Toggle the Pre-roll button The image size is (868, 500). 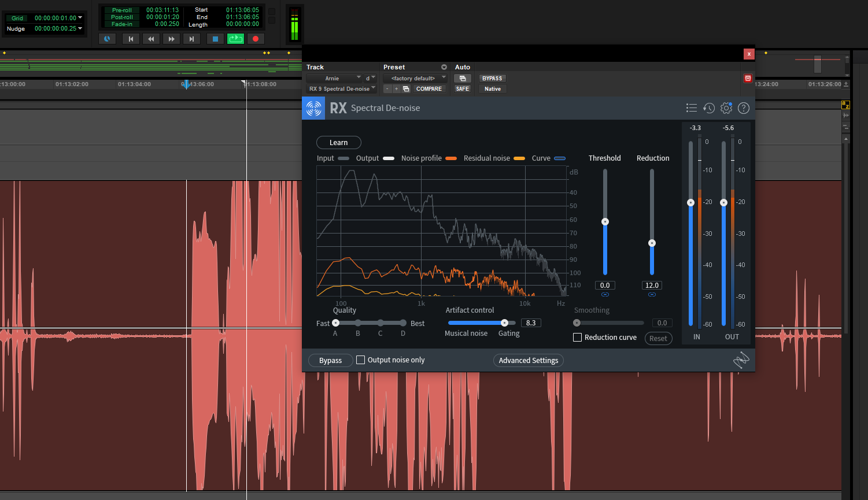click(x=122, y=10)
